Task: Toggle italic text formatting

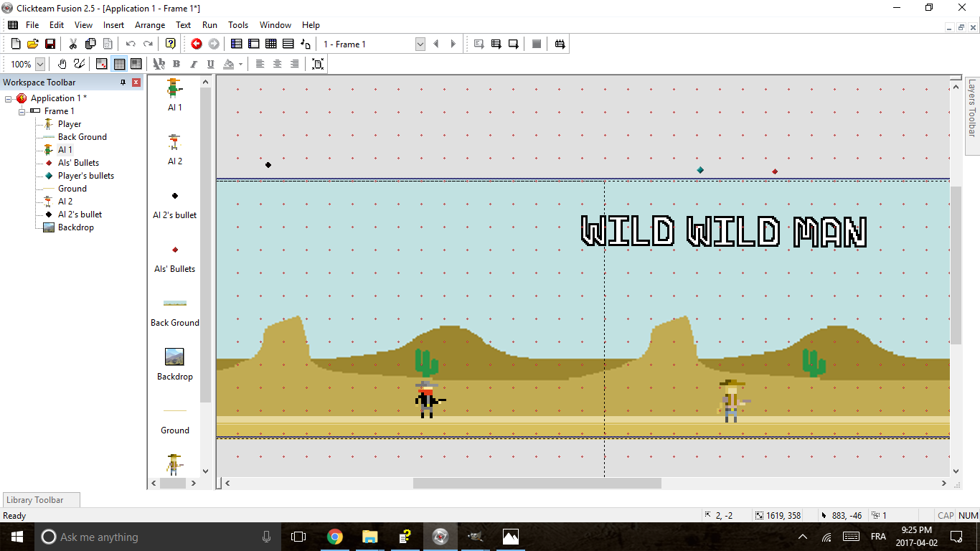Action: click(x=194, y=64)
